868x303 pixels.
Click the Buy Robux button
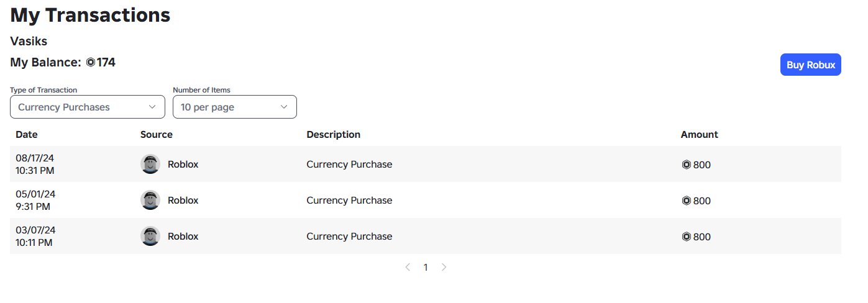coord(810,65)
